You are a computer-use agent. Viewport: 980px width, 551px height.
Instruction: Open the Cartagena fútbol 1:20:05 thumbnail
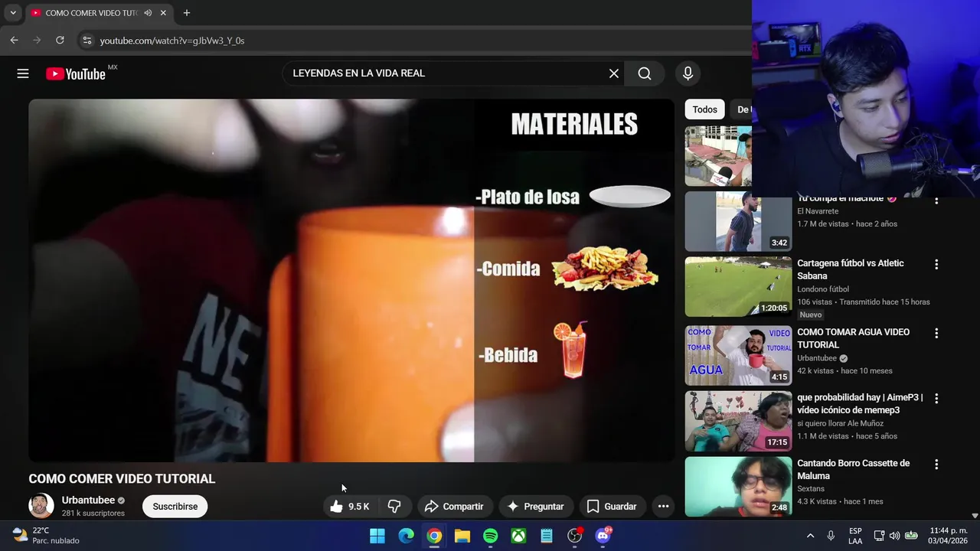click(738, 286)
